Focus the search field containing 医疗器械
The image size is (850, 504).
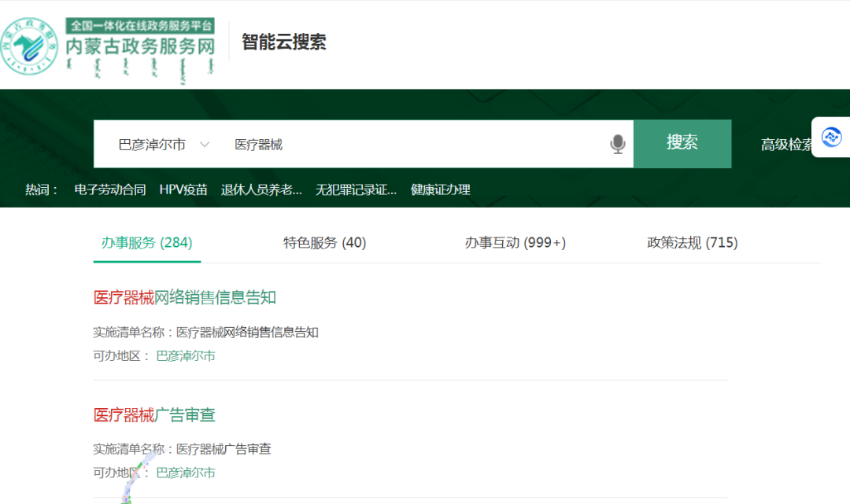409,145
